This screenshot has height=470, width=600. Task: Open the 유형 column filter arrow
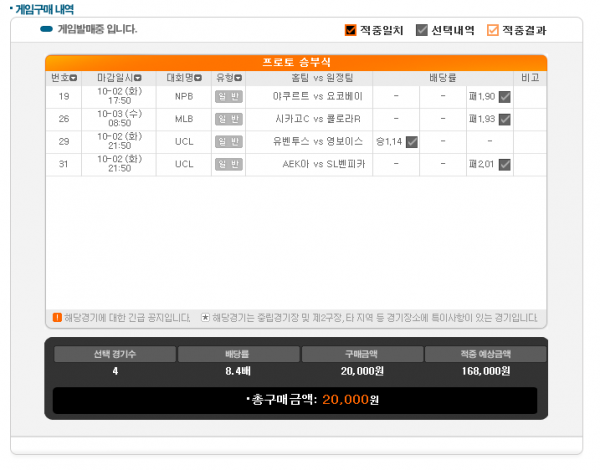click(x=237, y=78)
